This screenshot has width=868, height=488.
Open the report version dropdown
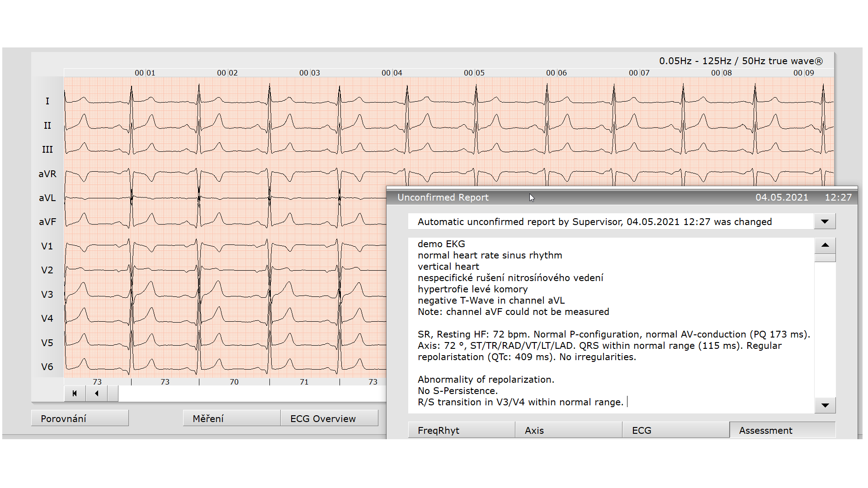tap(825, 221)
